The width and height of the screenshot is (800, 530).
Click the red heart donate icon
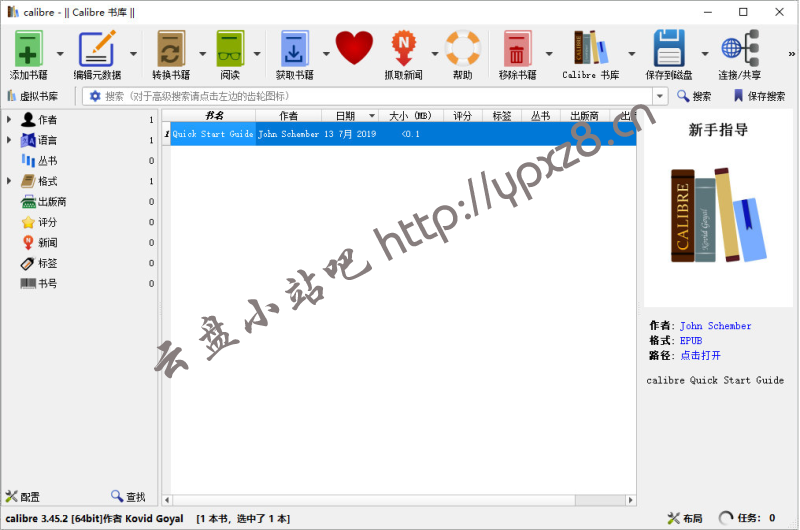[354, 48]
